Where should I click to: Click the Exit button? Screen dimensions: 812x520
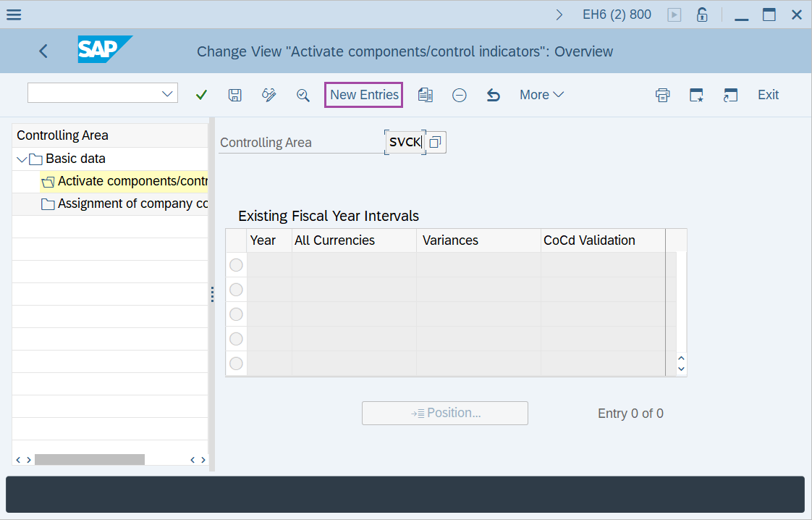click(768, 95)
